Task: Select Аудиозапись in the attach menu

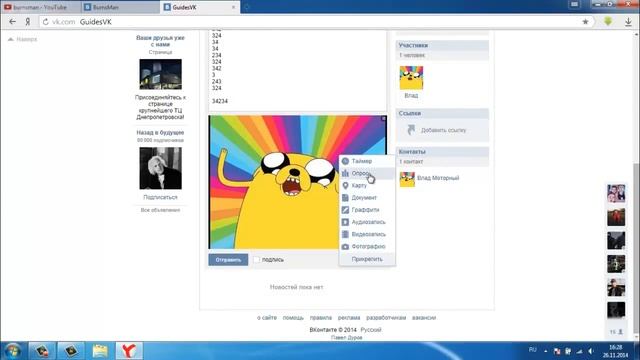Action: click(367, 222)
